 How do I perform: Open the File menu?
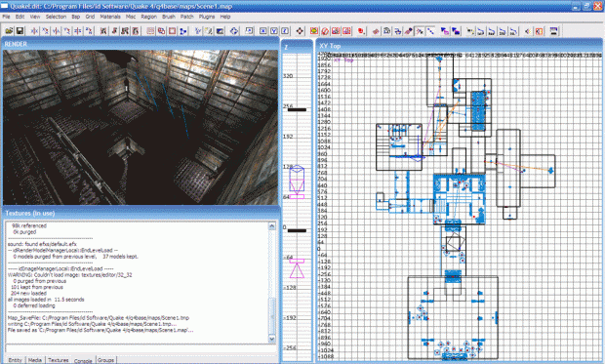tap(6, 17)
